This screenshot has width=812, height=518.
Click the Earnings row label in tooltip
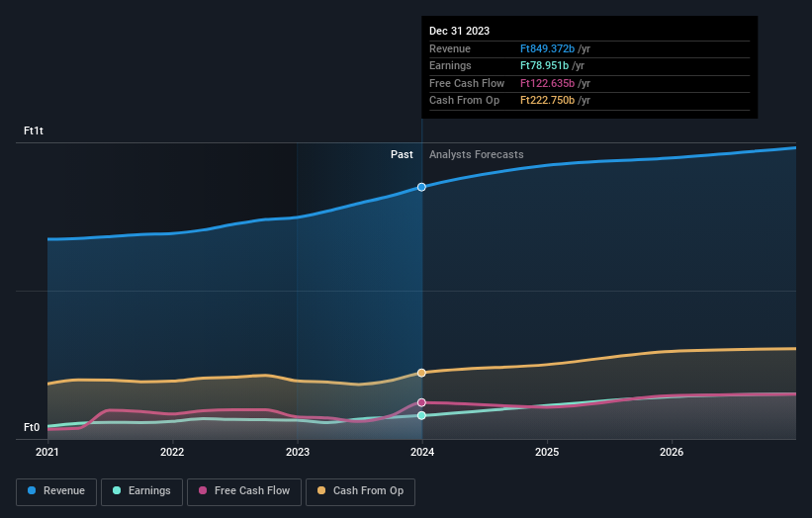click(x=450, y=65)
